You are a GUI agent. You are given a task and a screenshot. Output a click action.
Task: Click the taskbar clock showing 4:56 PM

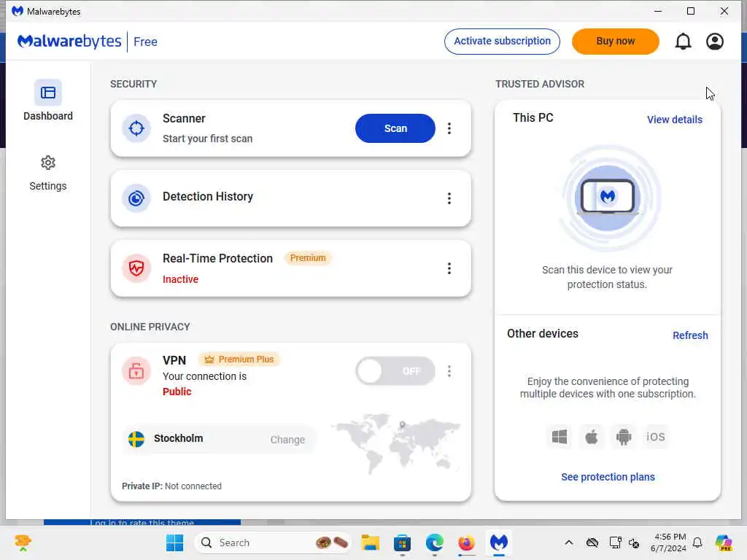click(x=668, y=542)
